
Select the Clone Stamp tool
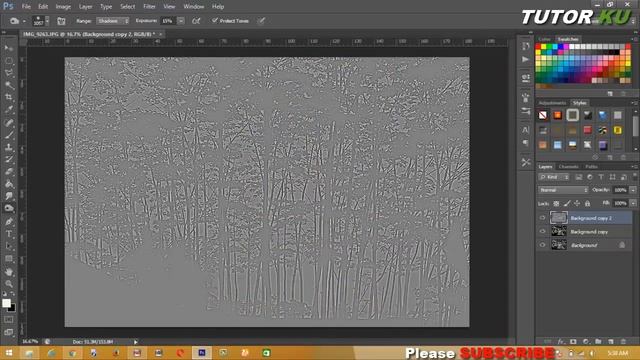(x=9, y=147)
